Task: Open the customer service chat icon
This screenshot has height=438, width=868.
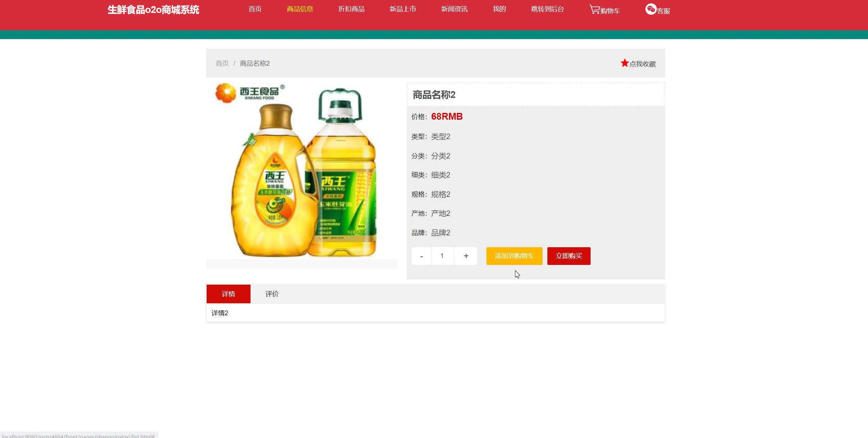Action: (x=650, y=9)
